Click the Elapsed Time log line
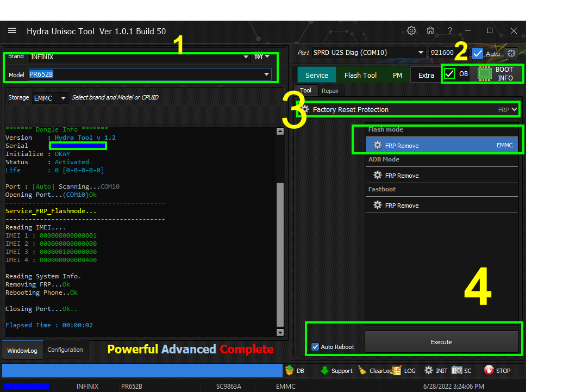This screenshot has height=392, width=563. [x=49, y=325]
